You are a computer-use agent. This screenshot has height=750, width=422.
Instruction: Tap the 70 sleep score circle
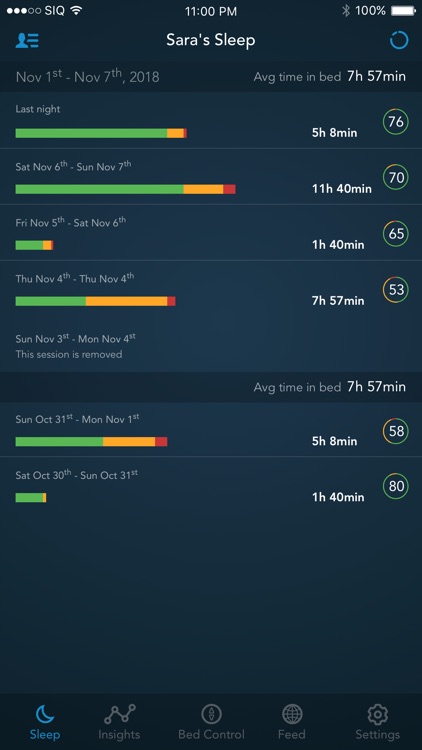click(x=396, y=177)
